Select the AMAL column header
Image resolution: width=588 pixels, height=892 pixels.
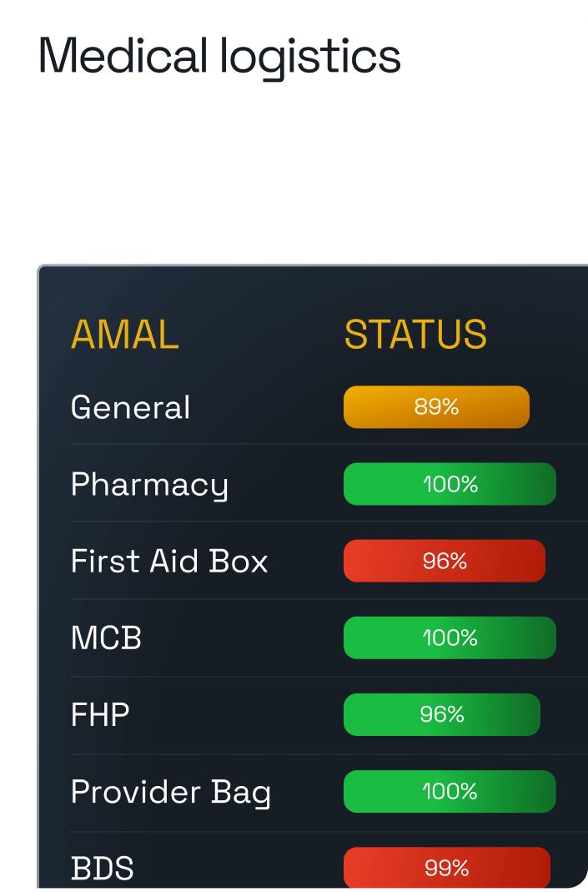[124, 335]
